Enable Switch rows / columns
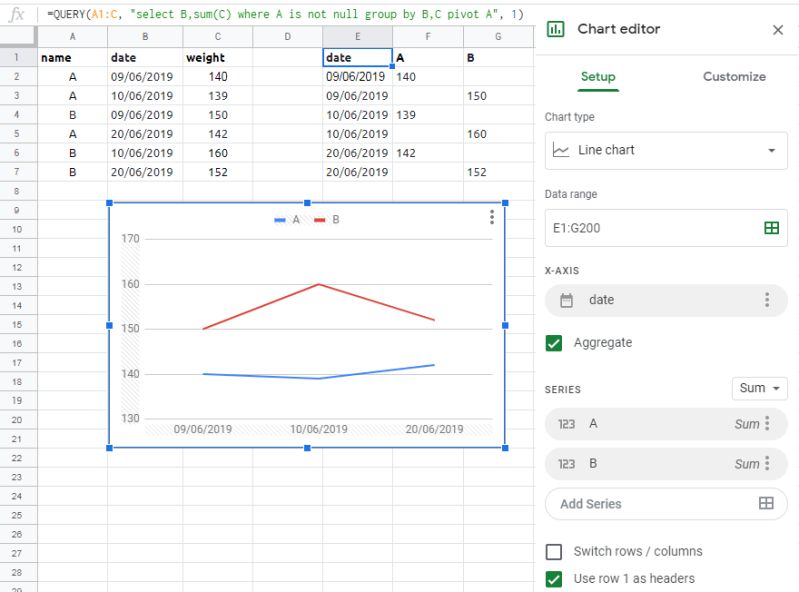799x592 pixels. (554, 551)
